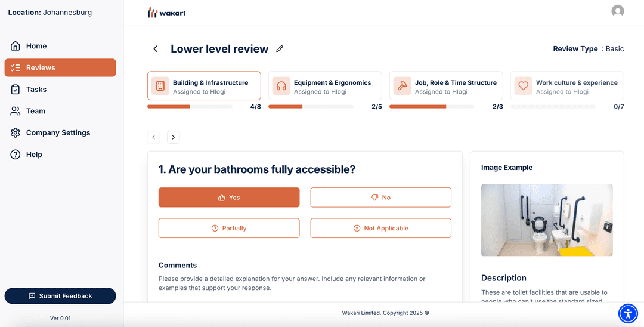Click the Submit Feedback button
644x327 pixels.
(x=60, y=296)
